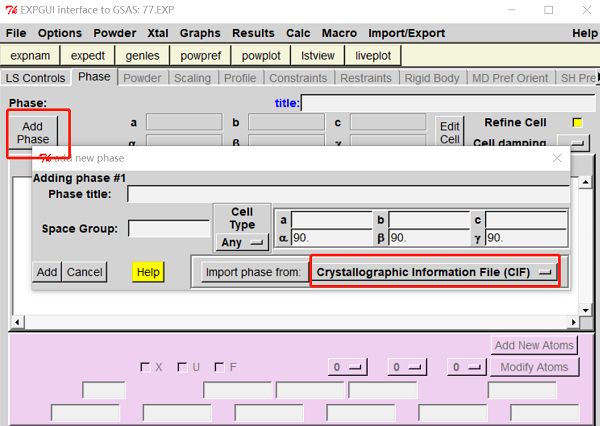Screen dimensions: 600x426
Task: Open the Cell Type Any dropdown
Action: pyautogui.click(x=242, y=242)
